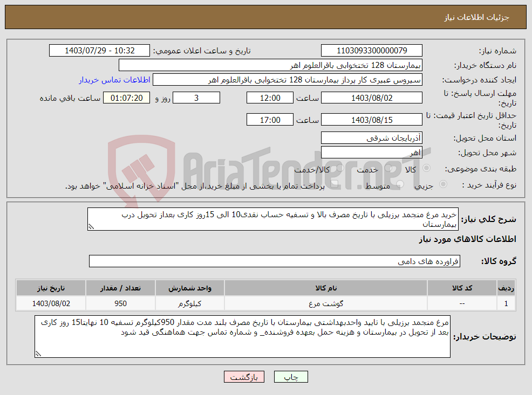This screenshot has width=532, height=395.
Task: Click the validity time field 17:00
Action: [x=270, y=120]
